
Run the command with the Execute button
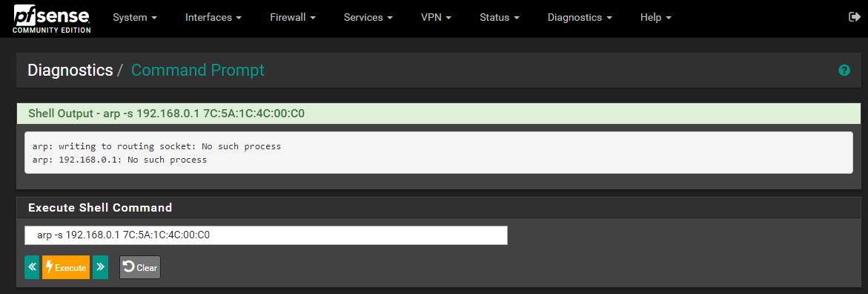66,267
